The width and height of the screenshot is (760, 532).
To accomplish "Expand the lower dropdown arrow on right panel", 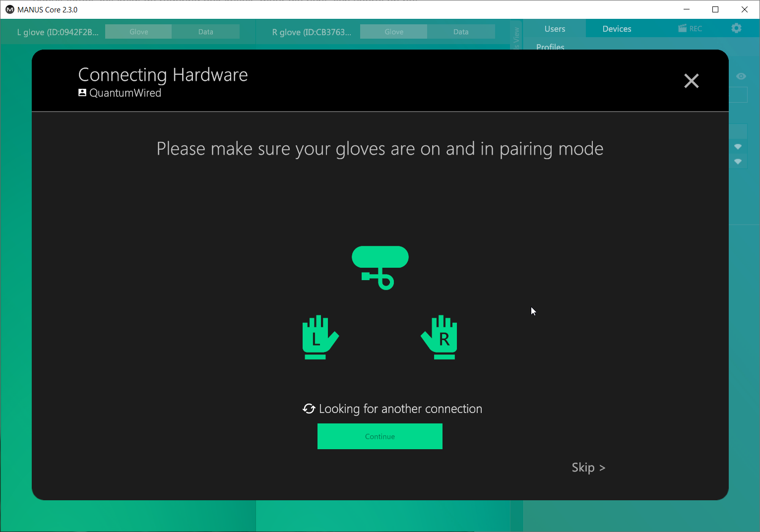I will coord(738,162).
